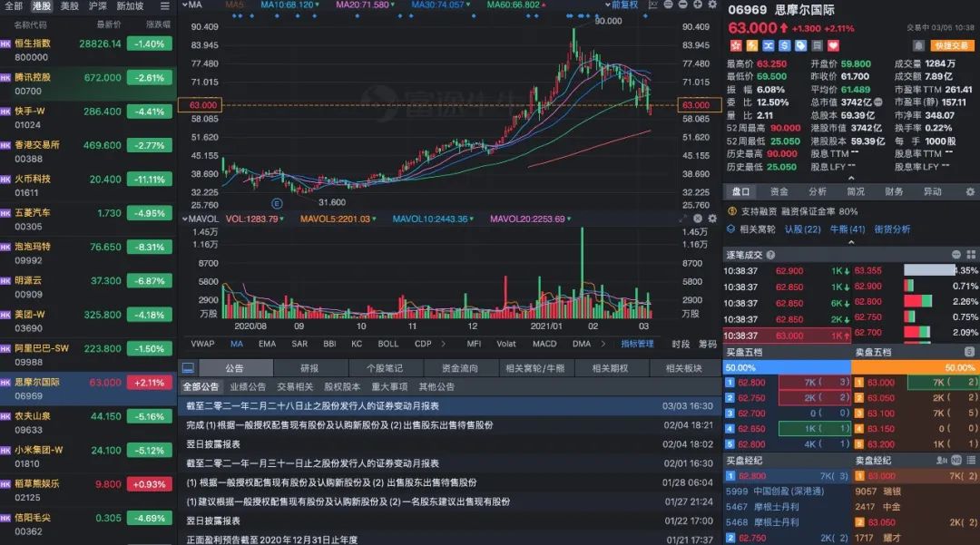Click the gray document icon beside the heart
The width and height of the screenshot is (980, 545).
[x=817, y=45]
